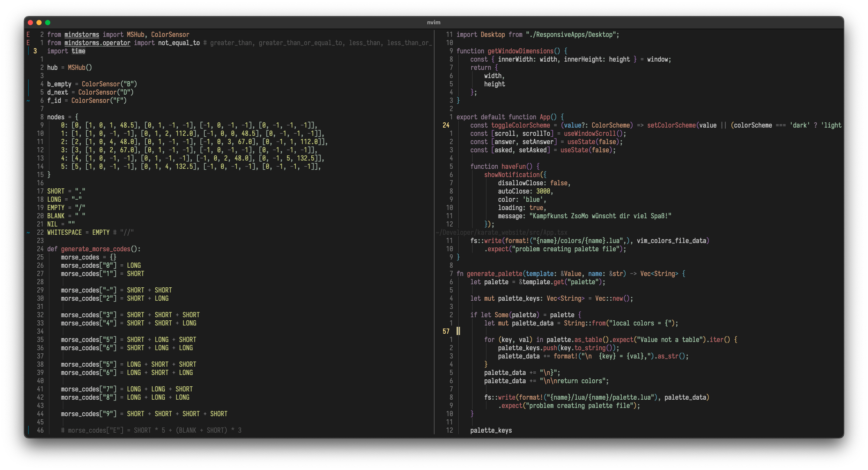Select the current line number 3 in the Python pane
Screen dimensions: 868x470
pos(35,51)
